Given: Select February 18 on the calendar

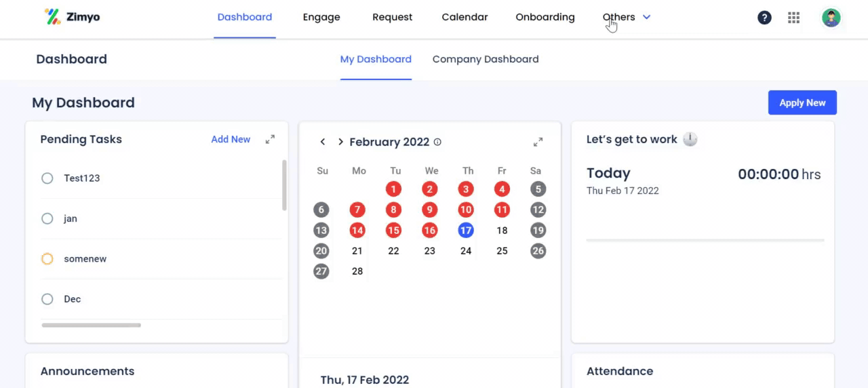Looking at the screenshot, I should point(502,231).
